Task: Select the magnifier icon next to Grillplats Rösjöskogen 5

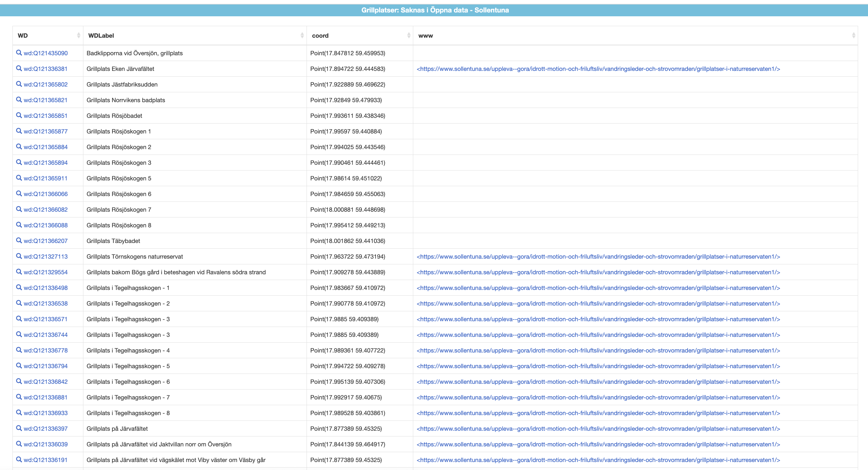Action: coord(19,178)
